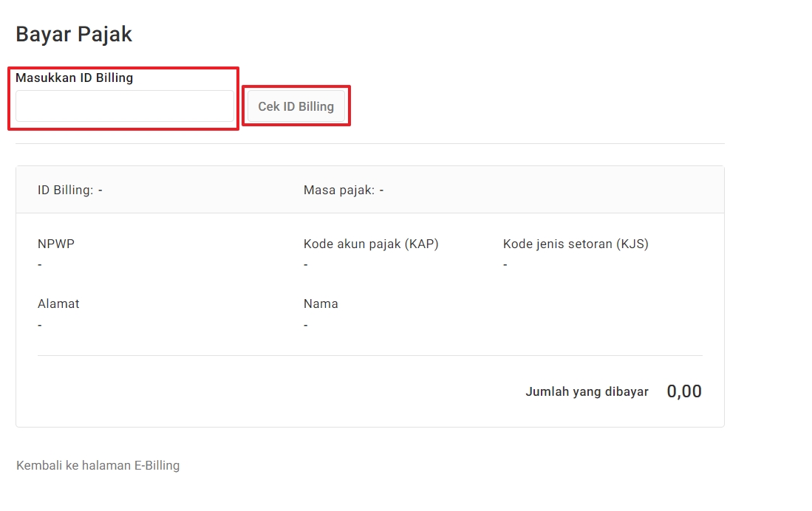Click the Bayar Pajak page heading

(x=74, y=34)
